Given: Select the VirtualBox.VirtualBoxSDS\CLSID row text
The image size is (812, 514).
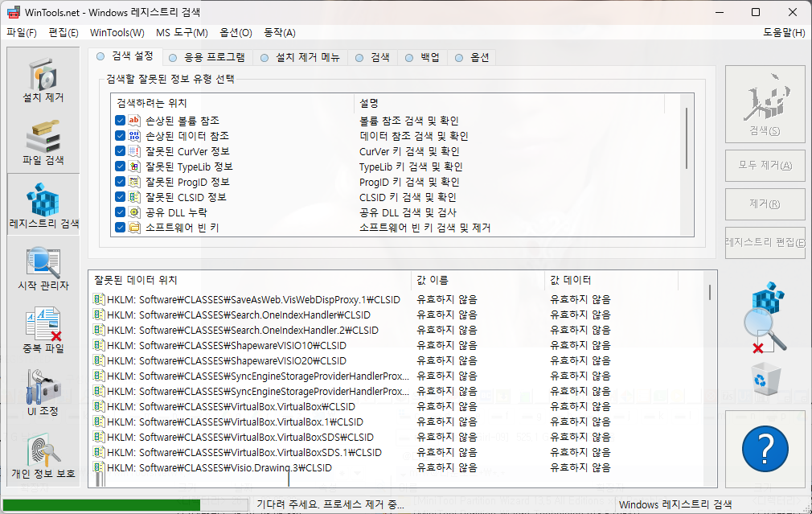Looking at the screenshot, I should pos(240,438).
